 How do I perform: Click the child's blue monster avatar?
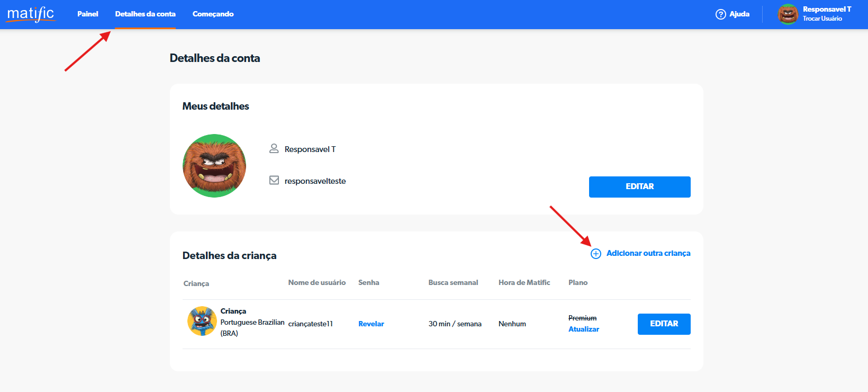(202, 321)
